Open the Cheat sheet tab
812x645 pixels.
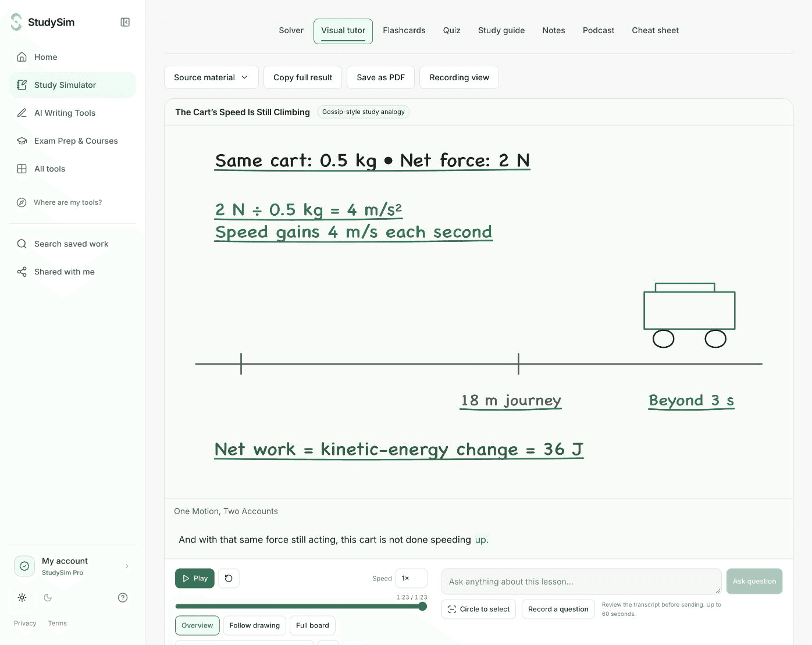[x=656, y=30]
